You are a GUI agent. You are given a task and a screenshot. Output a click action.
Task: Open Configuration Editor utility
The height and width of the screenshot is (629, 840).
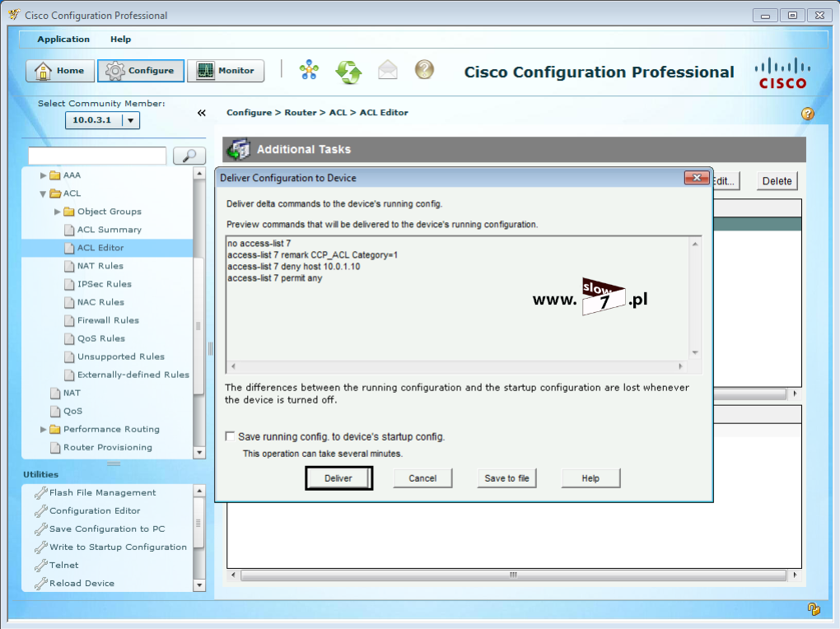coord(95,511)
